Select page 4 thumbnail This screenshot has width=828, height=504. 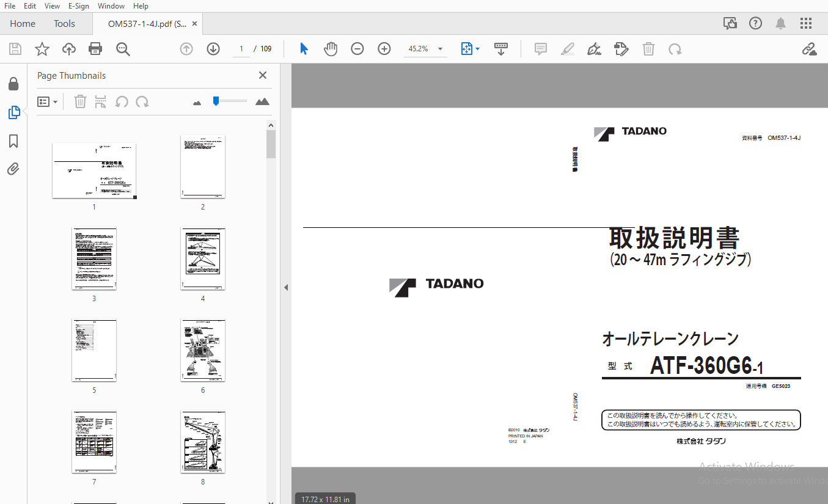(203, 258)
